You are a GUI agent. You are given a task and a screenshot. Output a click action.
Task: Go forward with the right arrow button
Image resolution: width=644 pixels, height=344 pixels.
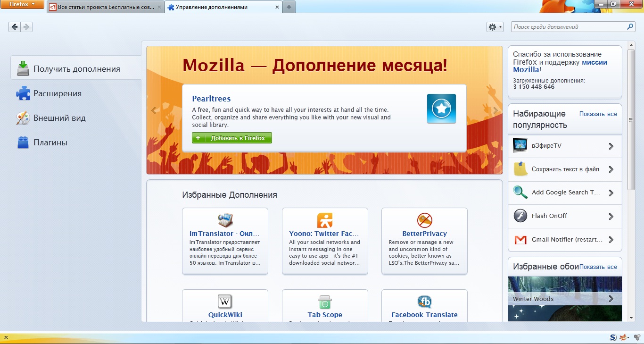[x=26, y=27]
